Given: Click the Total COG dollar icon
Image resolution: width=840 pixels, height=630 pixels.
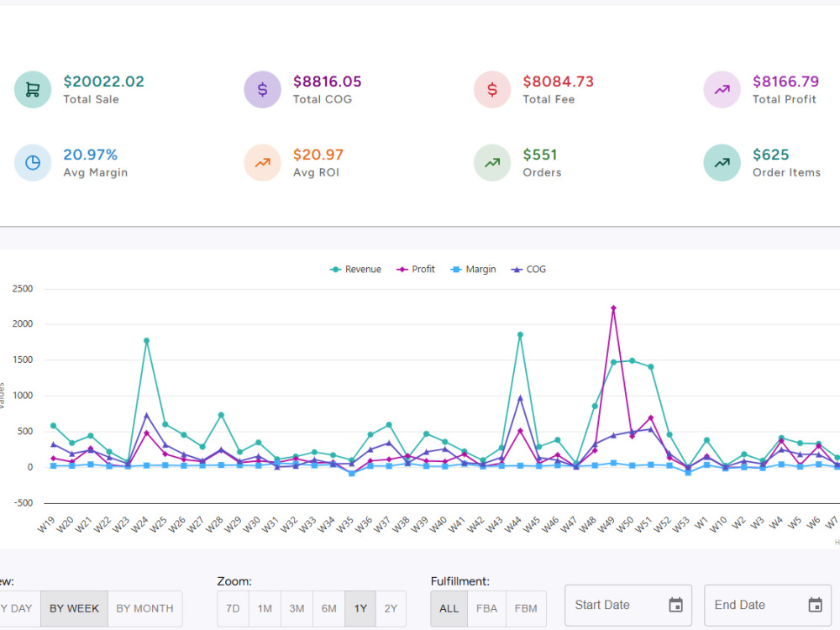Looking at the screenshot, I should point(262,90).
